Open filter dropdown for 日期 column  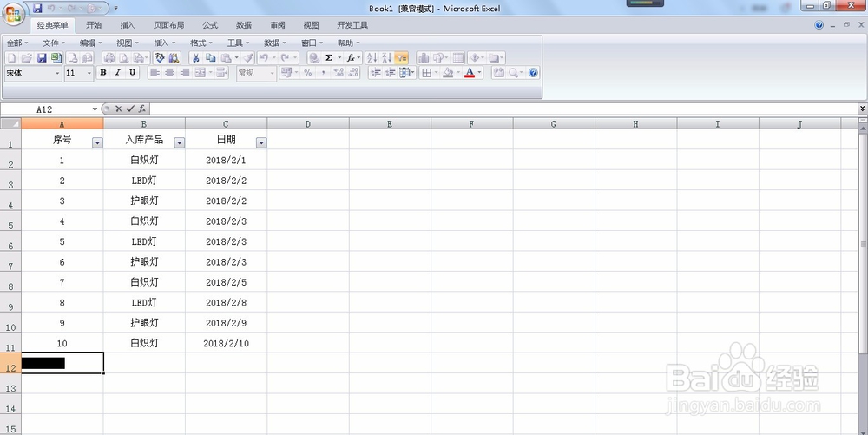pyautogui.click(x=261, y=142)
